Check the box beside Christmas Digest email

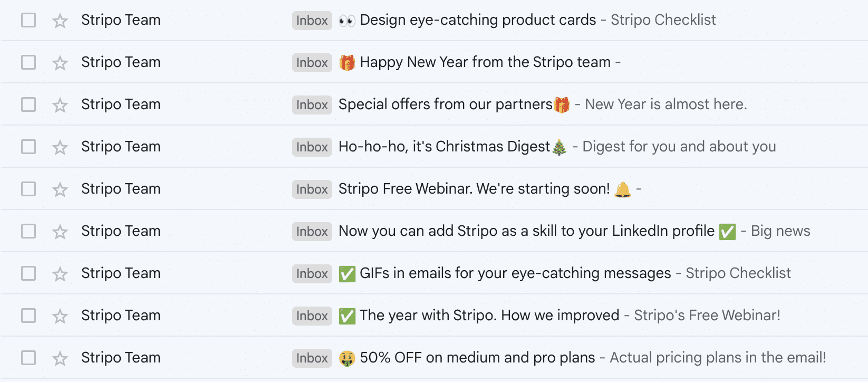pyautogui.click(x=28, y=147)
